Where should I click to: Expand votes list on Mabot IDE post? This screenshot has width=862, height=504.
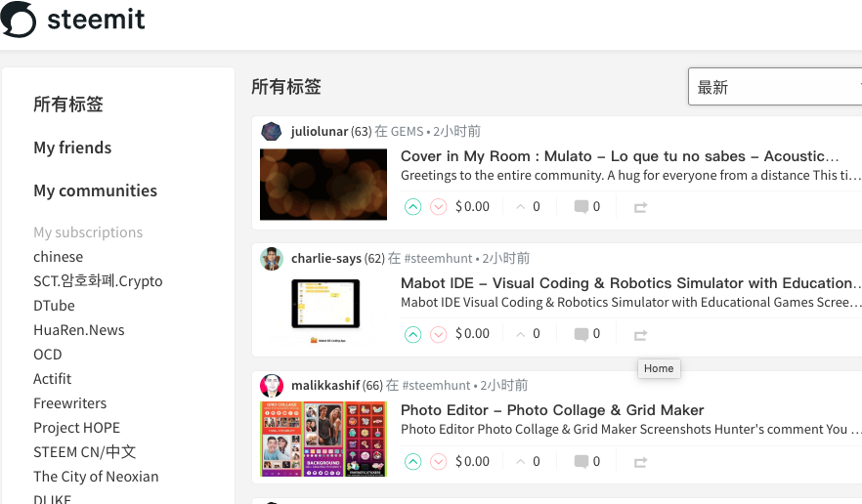[x=528, y=334]
